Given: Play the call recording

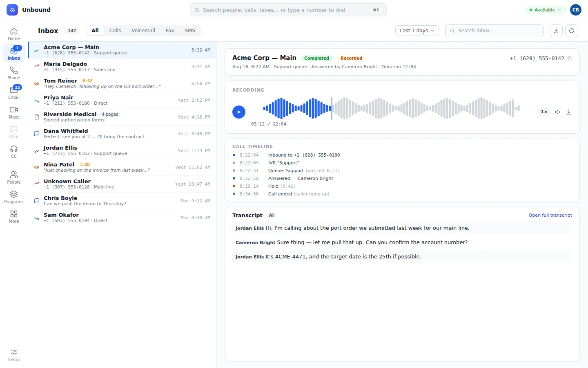Looking at the screenshot, I should [x=239, y=112].
